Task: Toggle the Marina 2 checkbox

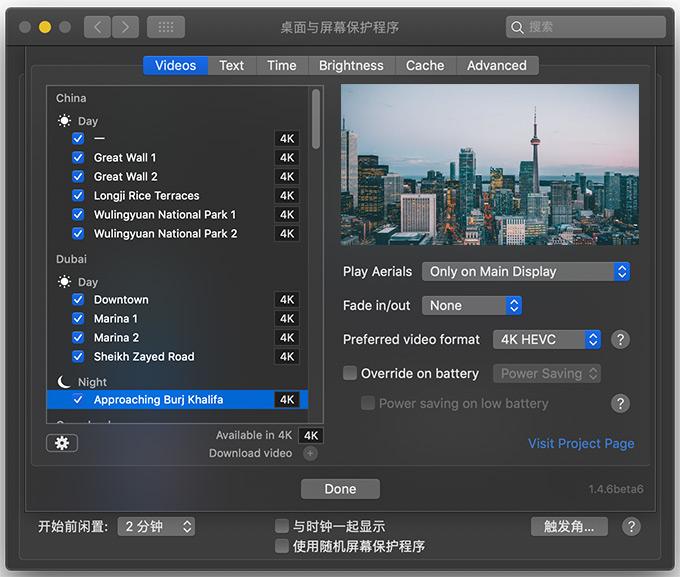Action: pyautogui.click(x=78, y=338)
